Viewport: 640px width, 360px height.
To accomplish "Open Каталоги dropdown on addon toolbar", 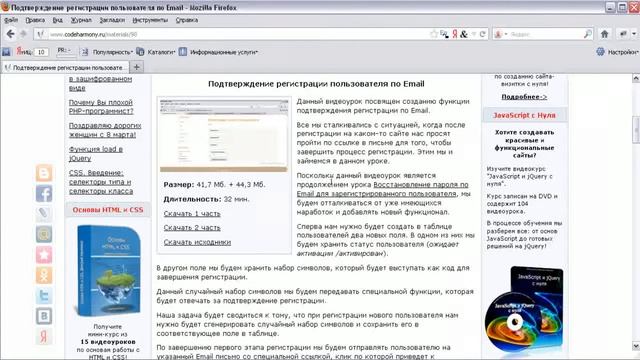I will coord(156,52).
